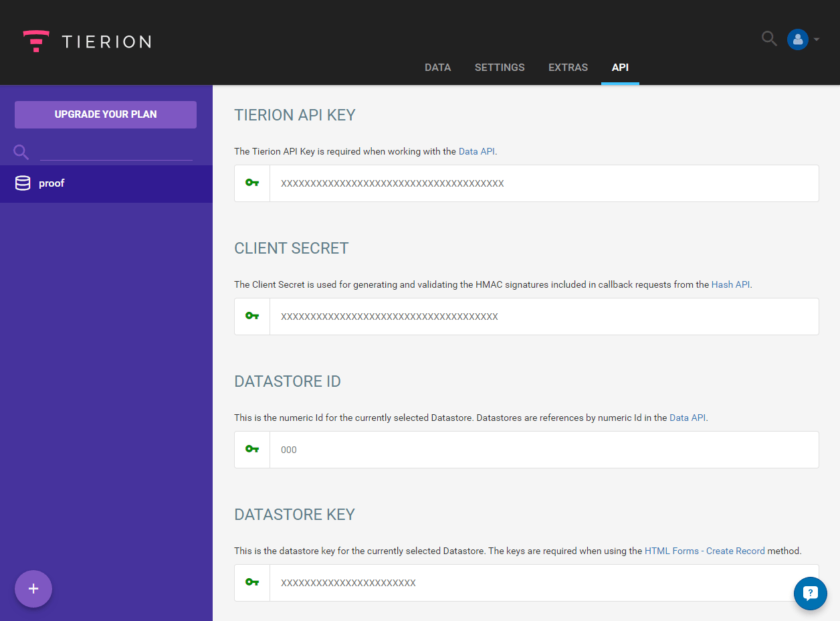840x621 pixels.
Task: Click the UPGRADE YOUR PLAN button
Action: click(x=105, y=114)
